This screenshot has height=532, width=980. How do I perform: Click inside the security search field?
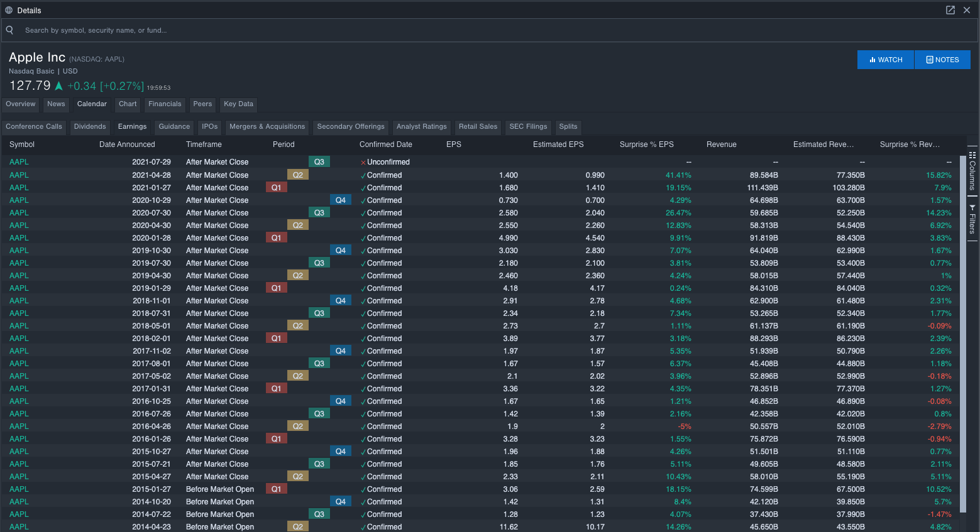(189, 30)
